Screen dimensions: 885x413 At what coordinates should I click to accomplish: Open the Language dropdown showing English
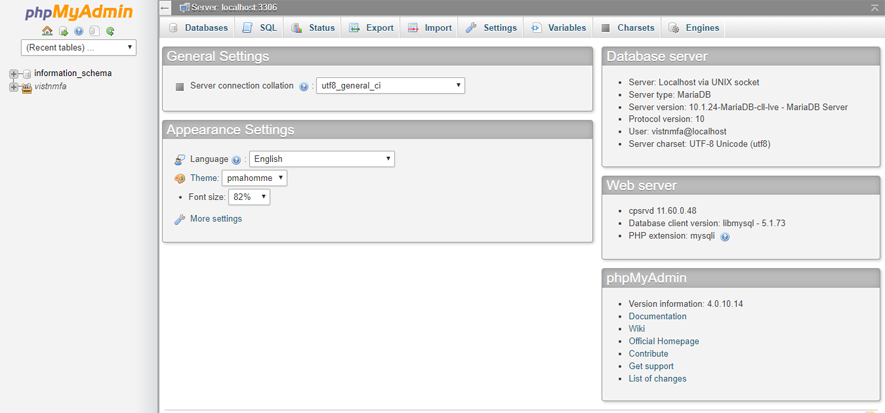(322, 159)
